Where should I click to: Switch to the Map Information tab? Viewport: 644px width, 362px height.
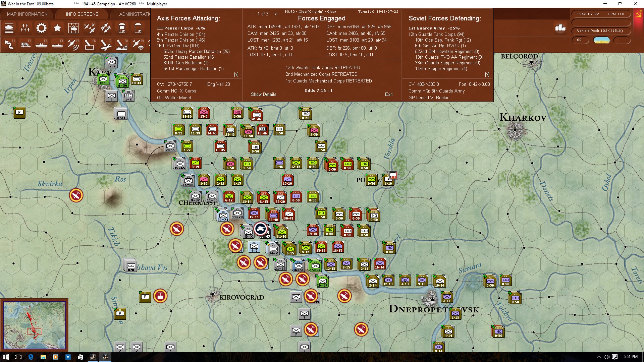click(27, 14)
